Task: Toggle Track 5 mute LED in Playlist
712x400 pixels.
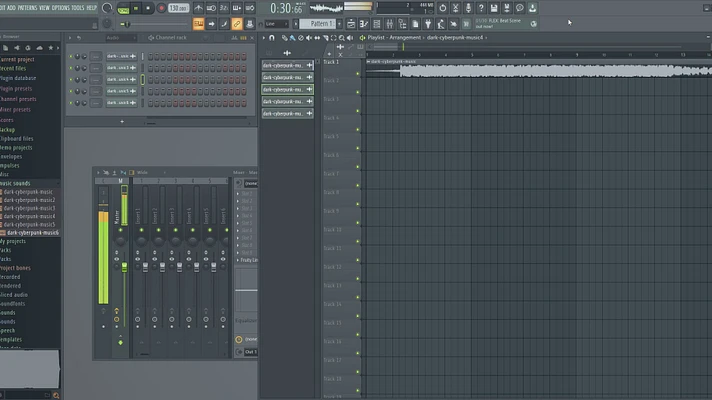Action: [358, 148]
